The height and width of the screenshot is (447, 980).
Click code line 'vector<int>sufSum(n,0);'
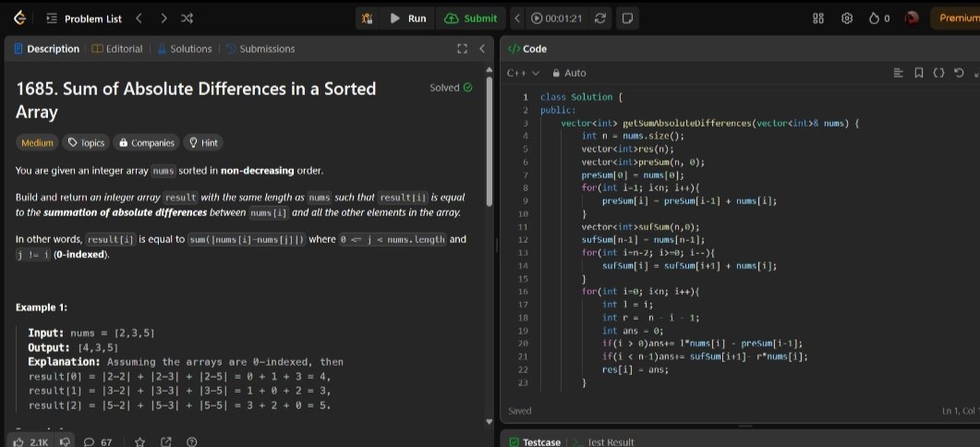point(641,227)
